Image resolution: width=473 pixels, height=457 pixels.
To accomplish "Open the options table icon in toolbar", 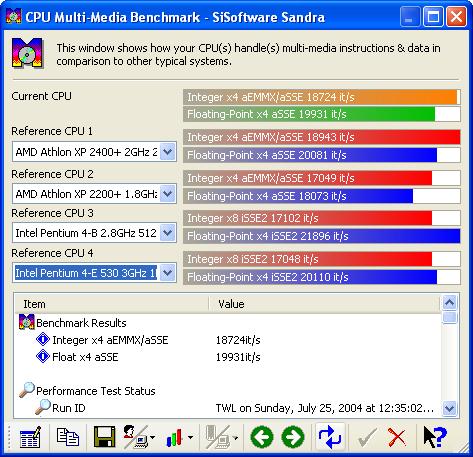I will coord(30,437).
